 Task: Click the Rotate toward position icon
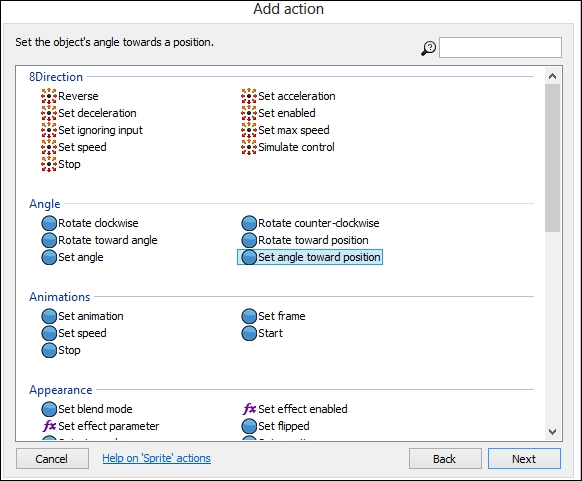pyautogui.click(x=249, y=240)
